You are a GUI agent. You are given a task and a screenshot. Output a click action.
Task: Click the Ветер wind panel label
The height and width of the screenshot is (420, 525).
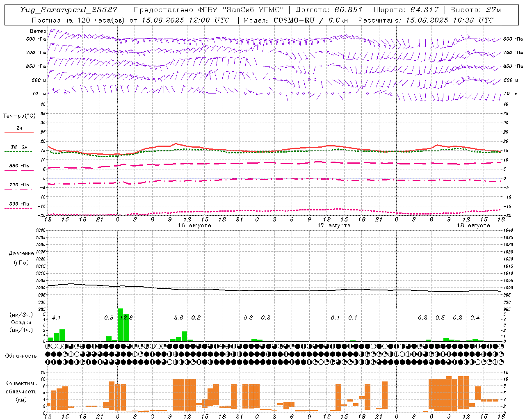(x=38, y=31)
